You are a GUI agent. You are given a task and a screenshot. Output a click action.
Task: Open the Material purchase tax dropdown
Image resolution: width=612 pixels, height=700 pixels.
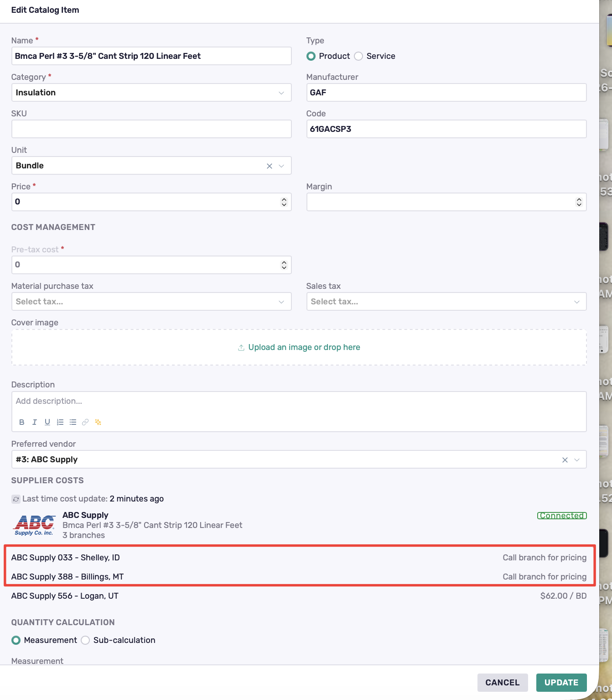(x=151, y=302)
